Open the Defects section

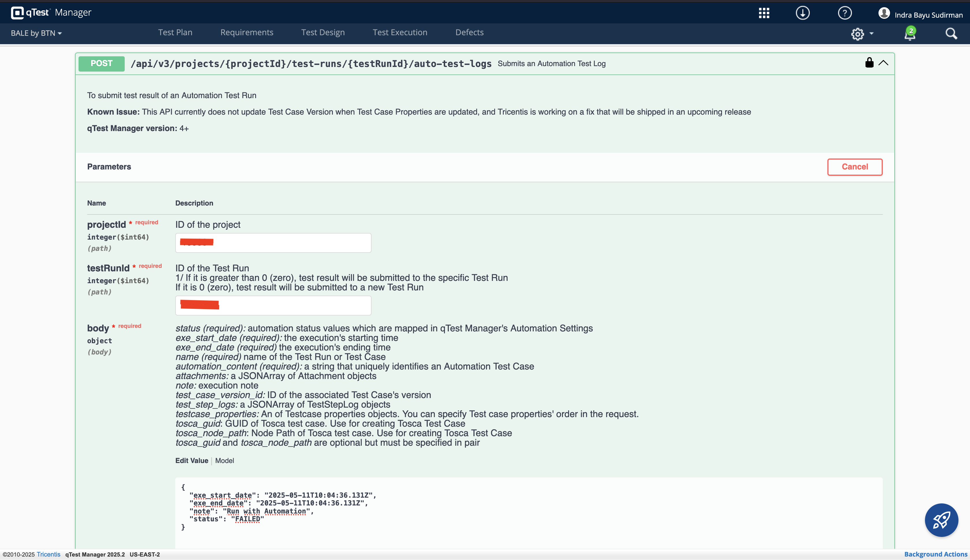[x=469, y=32]
